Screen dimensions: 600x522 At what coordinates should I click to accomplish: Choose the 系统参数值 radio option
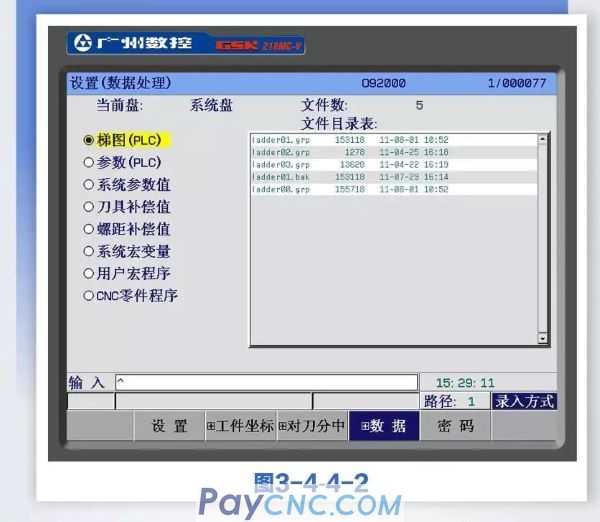[89, 185]
